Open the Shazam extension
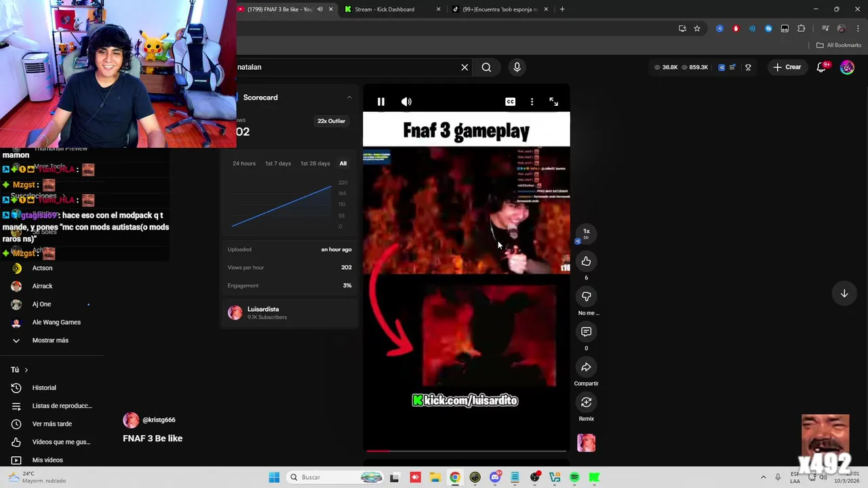Viewport: 868px width, 488px height. tap(768, 28)
